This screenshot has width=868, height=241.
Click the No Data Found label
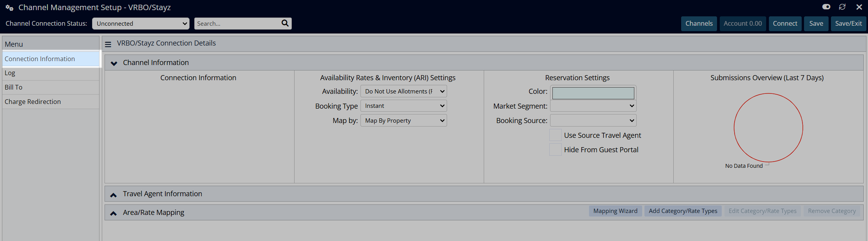744,166
